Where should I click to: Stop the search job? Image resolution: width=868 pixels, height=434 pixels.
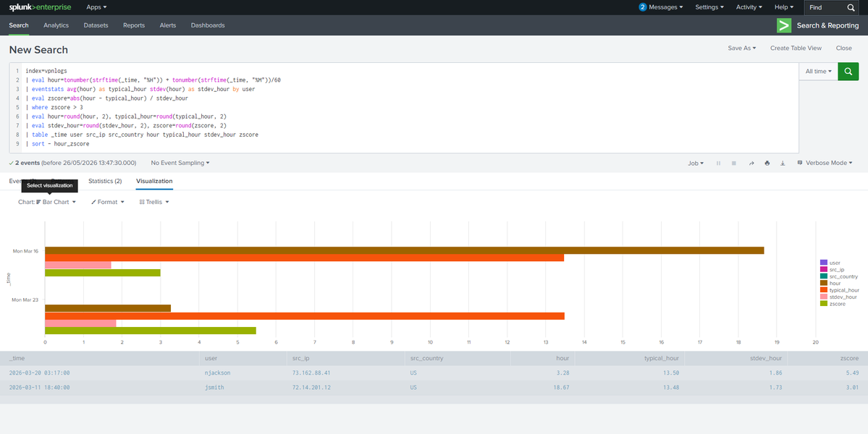tap(734, 163)
